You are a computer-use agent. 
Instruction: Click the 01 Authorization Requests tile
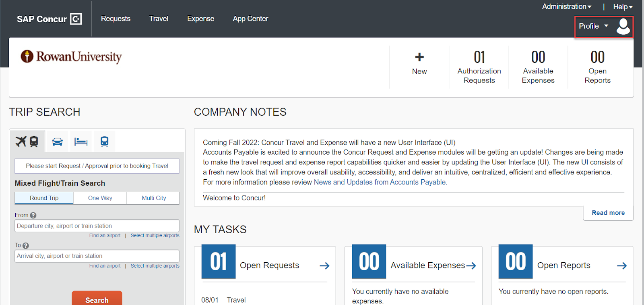pos(479,67)
